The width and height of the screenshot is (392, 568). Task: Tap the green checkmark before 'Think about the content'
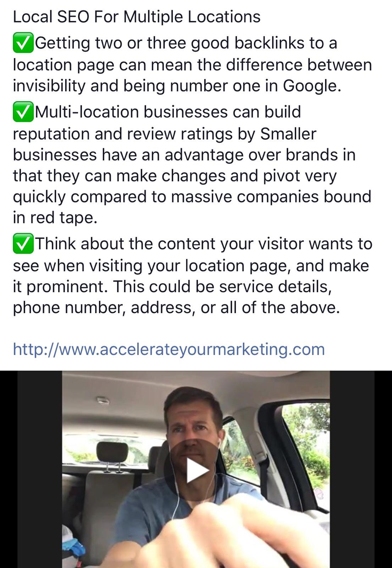point(23,244)
